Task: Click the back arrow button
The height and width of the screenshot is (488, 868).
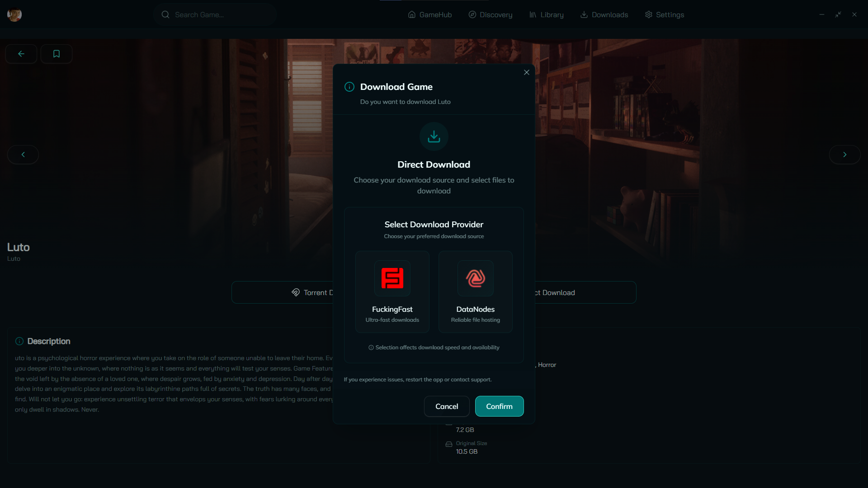Action: [x=21, y=54]
